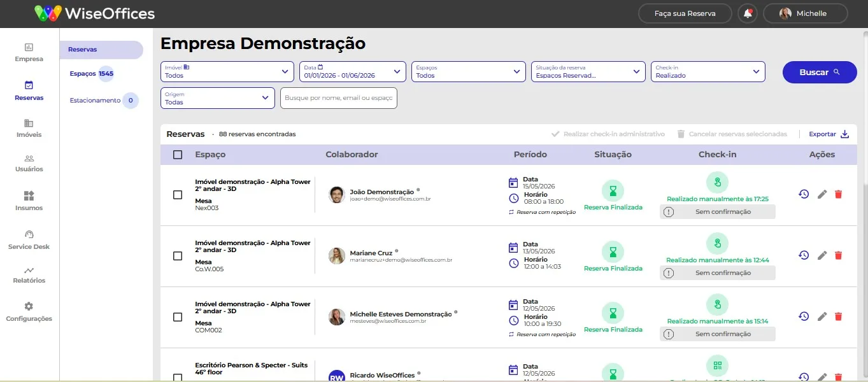
Task: Click Realizar check-in administrativo
Action: 608,134
